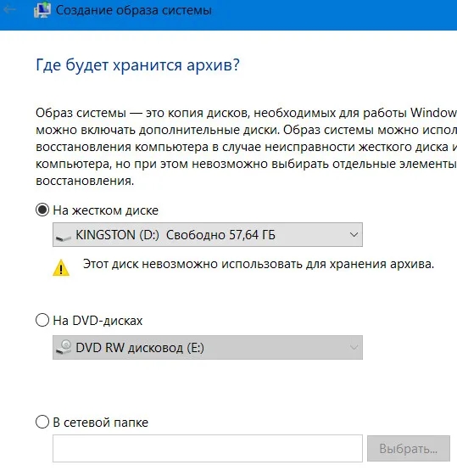Select the "На жестком диске" radio button
The height and width of the screenshot is (476, 457).
42,210
